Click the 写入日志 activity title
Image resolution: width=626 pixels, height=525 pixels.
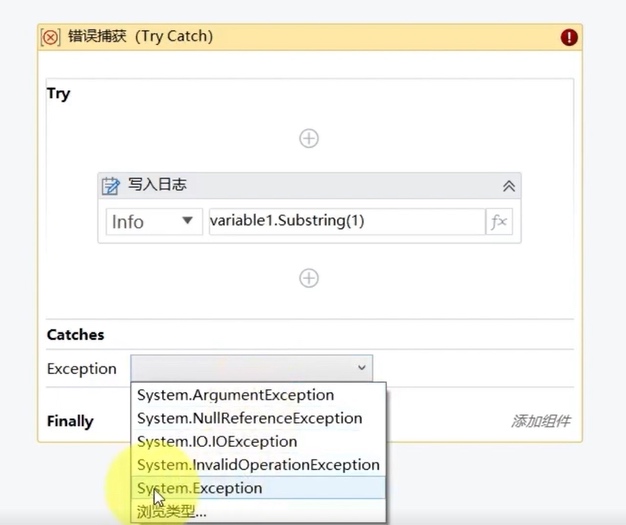click(x=157, y=185)
